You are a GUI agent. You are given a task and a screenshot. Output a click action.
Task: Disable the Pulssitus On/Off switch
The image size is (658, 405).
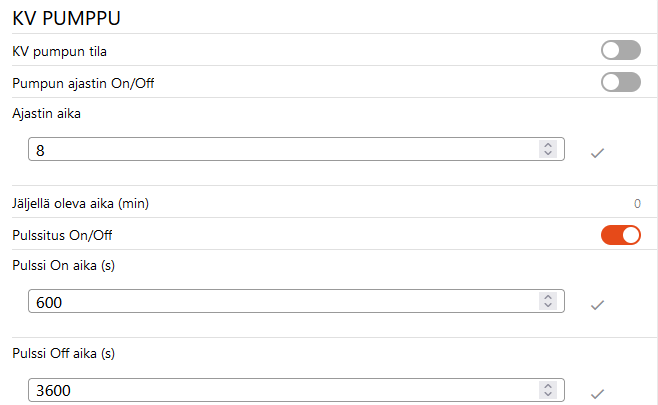pos(620,235)
